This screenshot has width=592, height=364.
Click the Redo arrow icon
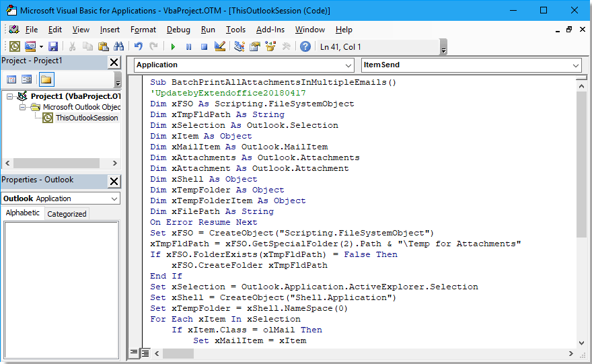(x=153, y=46)
